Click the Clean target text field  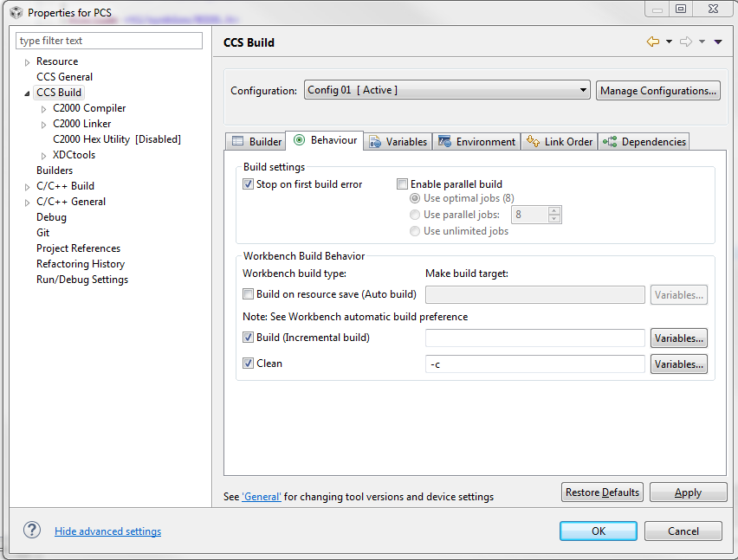point(534,364)
